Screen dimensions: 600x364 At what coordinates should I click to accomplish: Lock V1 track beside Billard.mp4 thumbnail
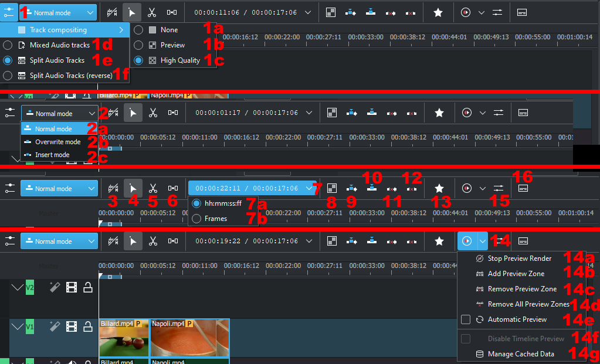[88, 326]
